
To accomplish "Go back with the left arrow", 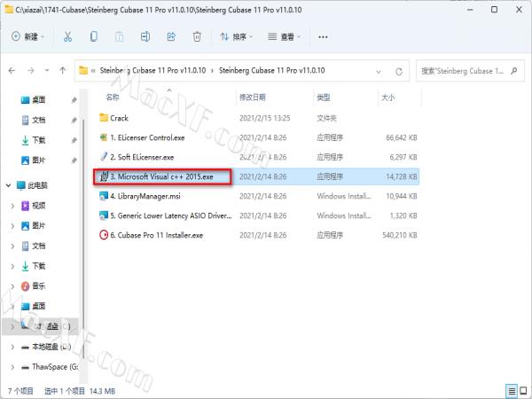I will click(x=12, y=71).
